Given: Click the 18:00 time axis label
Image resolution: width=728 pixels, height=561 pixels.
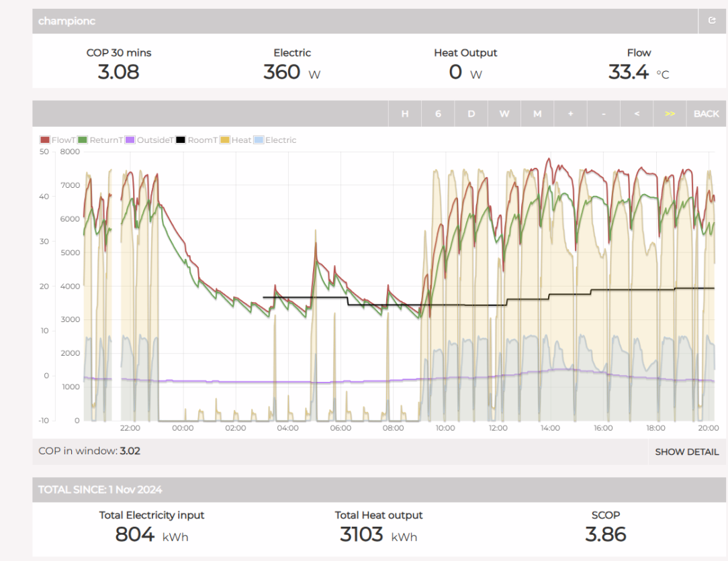Looking at the screenshot, I should [655, 428].
